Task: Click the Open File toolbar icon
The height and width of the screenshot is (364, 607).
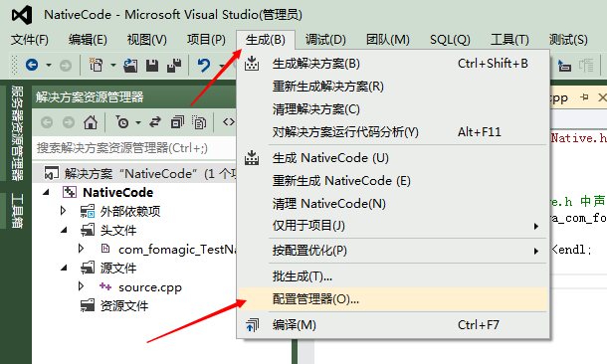Action: pyautogui.click(x=130, y=66)
